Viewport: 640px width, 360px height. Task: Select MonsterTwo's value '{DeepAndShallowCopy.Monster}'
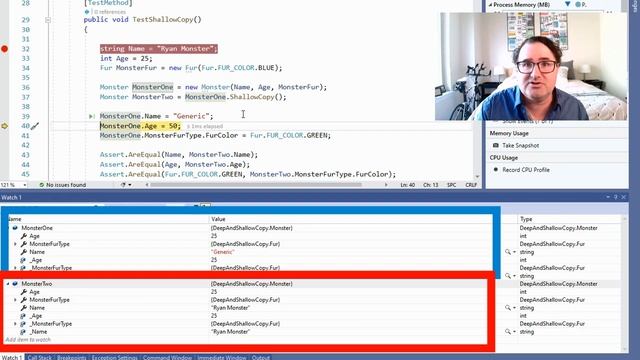point(251,284)
